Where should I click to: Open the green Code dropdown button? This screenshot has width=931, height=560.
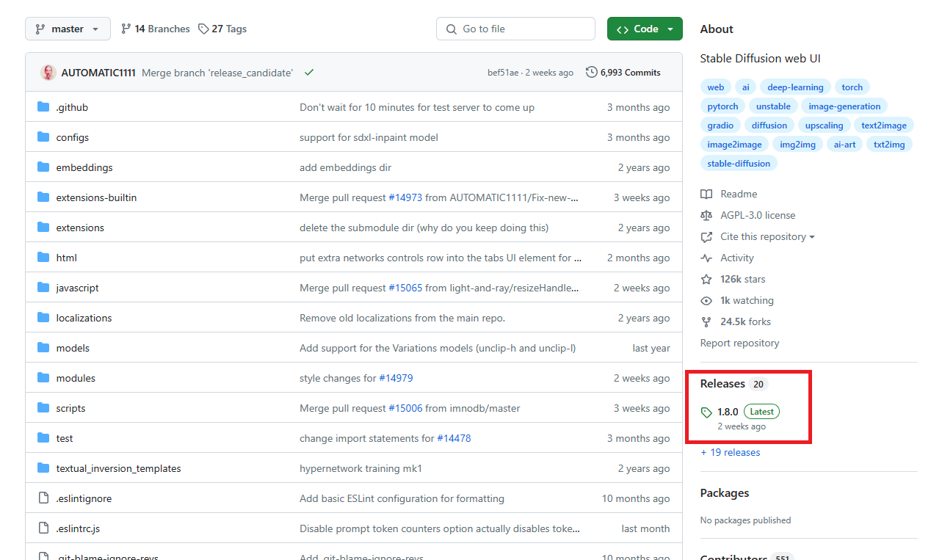(x=645, y=29)
